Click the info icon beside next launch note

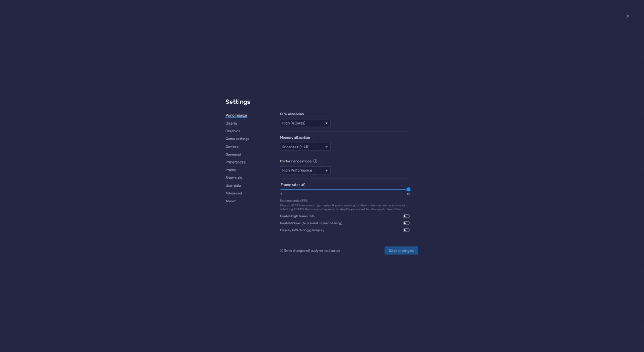[x=282, y=251]
